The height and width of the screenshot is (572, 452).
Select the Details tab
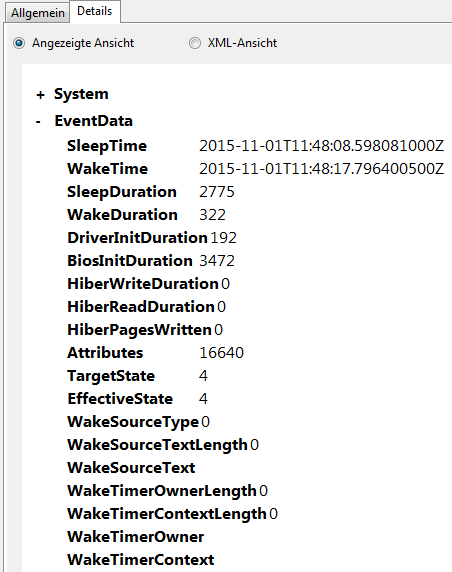pos(94,11)
